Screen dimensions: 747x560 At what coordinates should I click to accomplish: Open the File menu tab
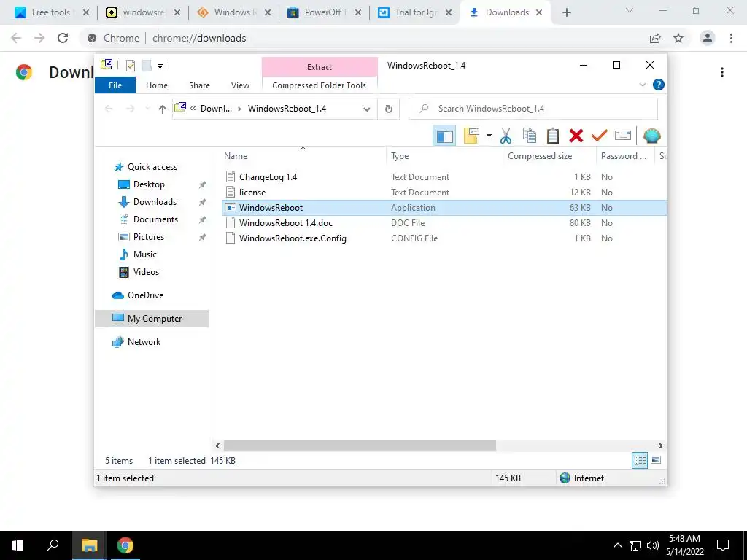click(115, 85)
